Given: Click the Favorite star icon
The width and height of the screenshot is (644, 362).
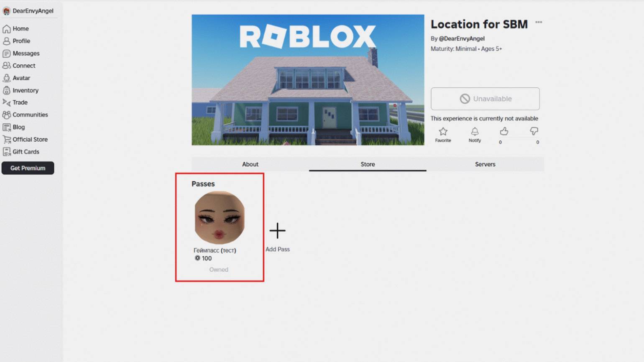Looking at the screenshot, I should click(x=443, y=132).
